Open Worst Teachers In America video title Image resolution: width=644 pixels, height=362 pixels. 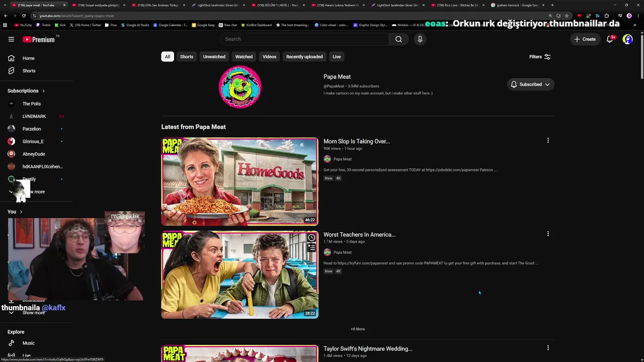tap(360, 234)
